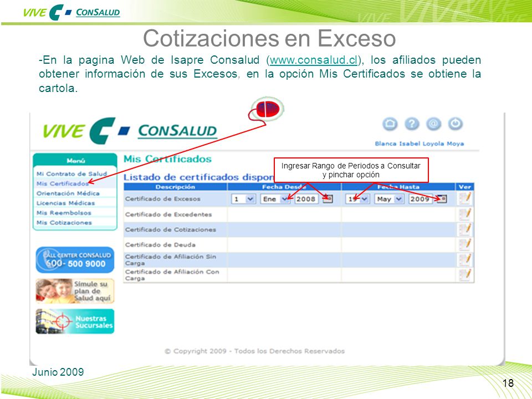Open the Nuestras Sucursales banner
532x399 pixels.
(75, 321)
